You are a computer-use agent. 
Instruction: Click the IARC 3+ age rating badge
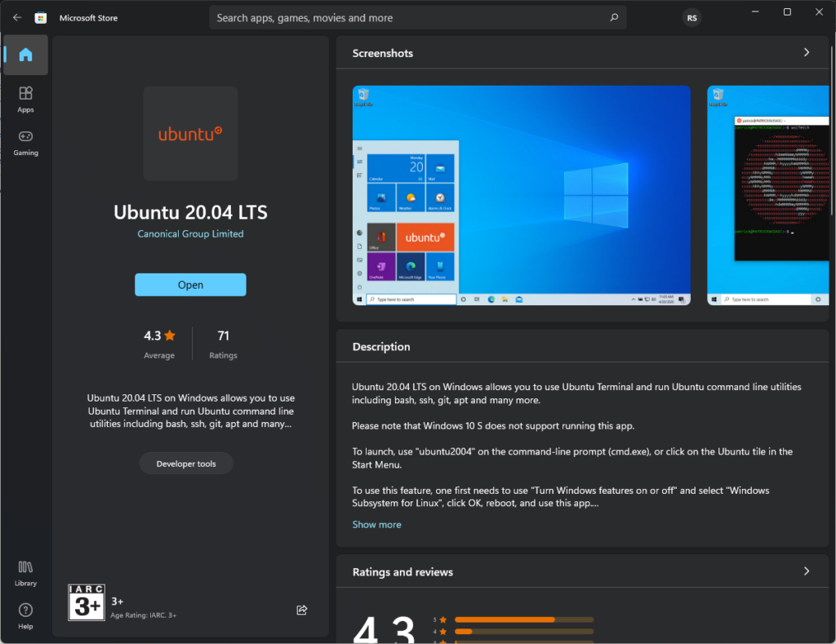point(87,602)
